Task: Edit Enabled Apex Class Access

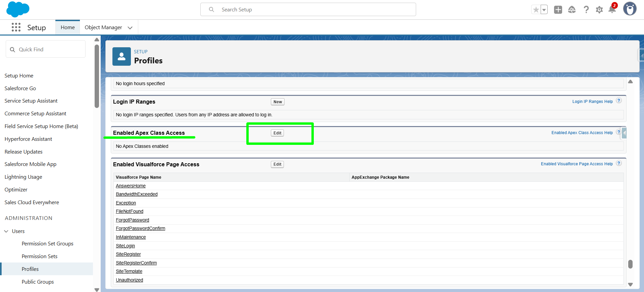Action: (x=277, y=133)
